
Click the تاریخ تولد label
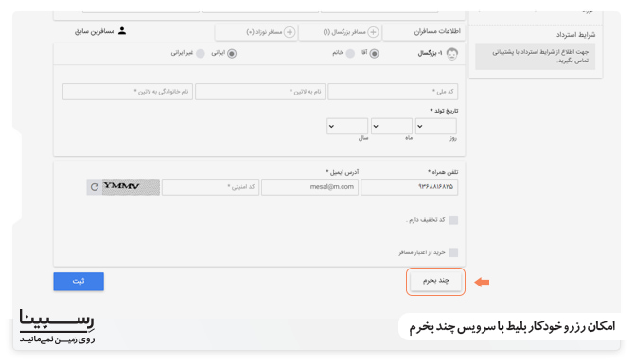(444, 111)
